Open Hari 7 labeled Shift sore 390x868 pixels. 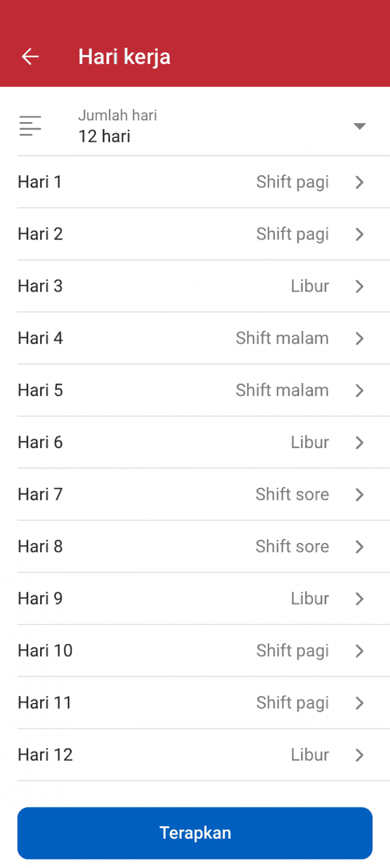[195, 494]
